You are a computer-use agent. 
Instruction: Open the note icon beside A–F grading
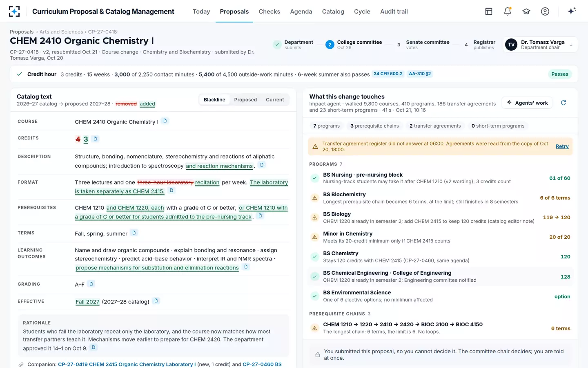click(x=91, y=283)
